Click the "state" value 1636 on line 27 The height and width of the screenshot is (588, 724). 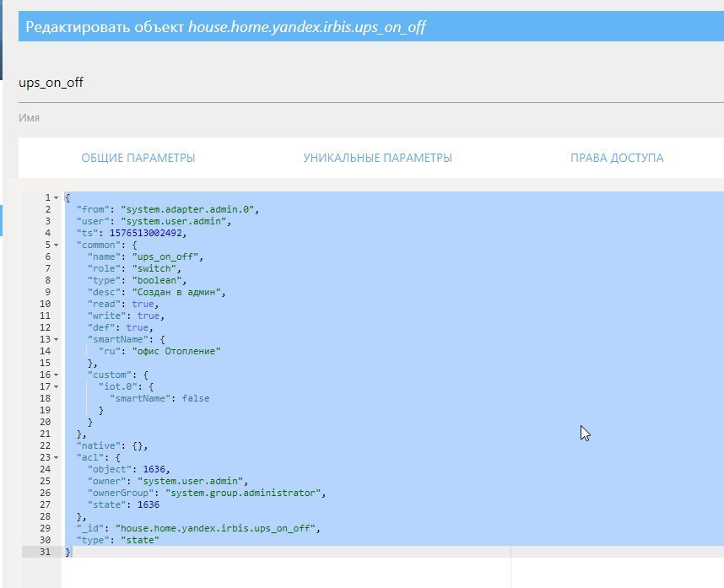coord(149,505)
